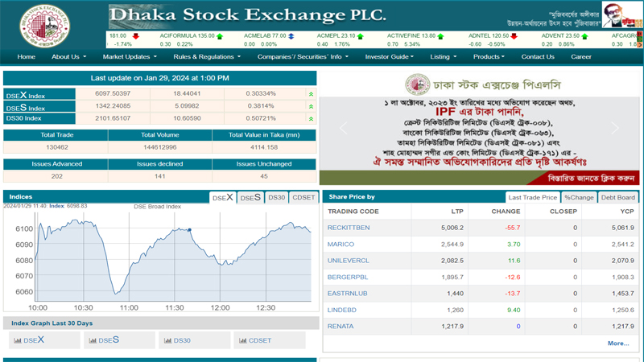
Task: Open the DSES 30-day graph chart icon
Action: (x=93, y=340)
